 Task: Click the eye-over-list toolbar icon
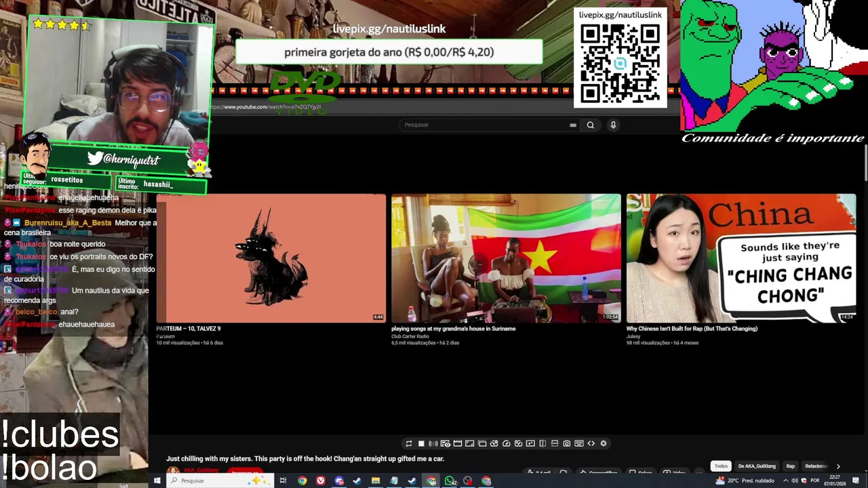(x=446, y=443)
